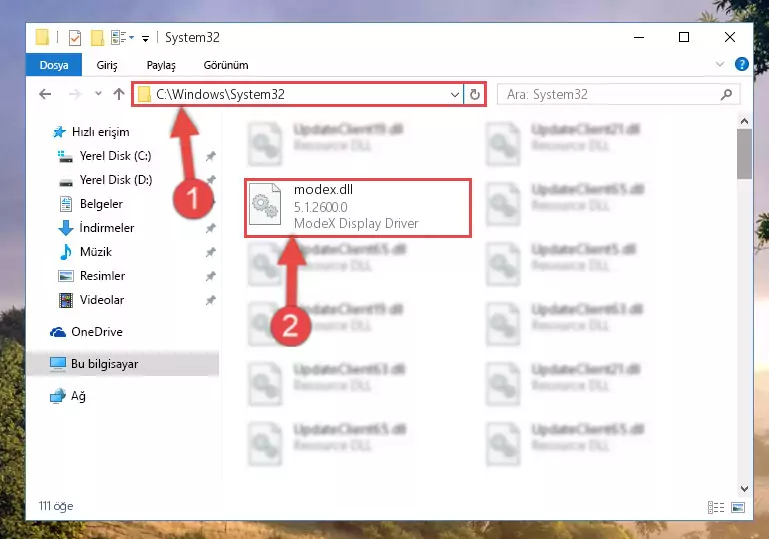The image size is (769, 539).
Task: Click the folder icon inside the address bar
Action: point(144,94)
